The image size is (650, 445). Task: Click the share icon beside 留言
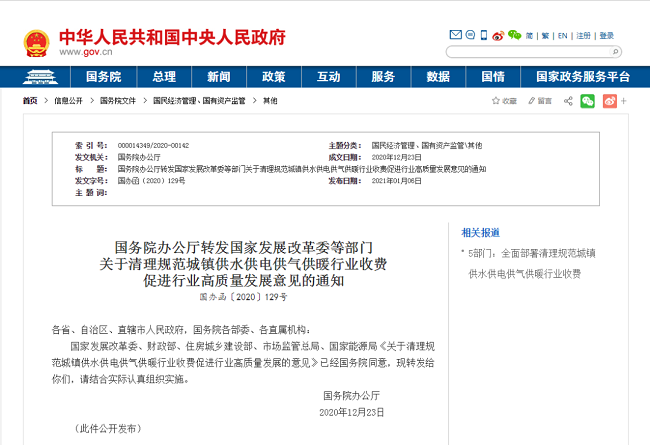pos(569,101)
